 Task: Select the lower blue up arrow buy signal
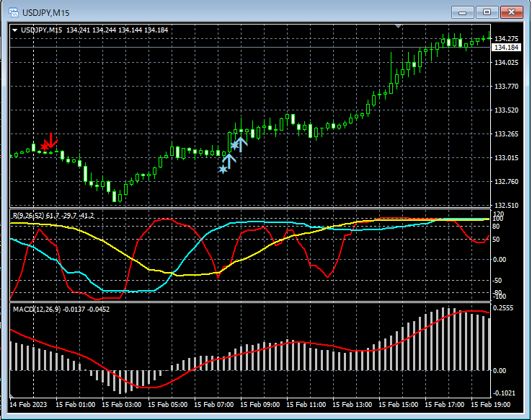(229, 161)
